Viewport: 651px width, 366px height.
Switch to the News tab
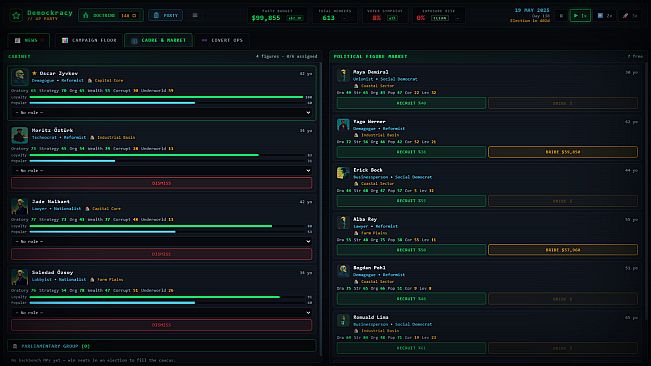[x=28, y=40]
